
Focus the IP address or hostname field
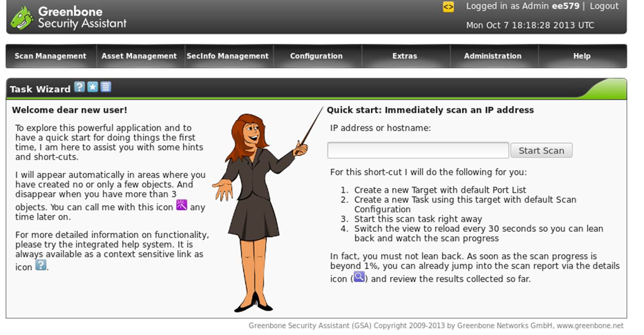pyautogui.click(x=418, y=151)
